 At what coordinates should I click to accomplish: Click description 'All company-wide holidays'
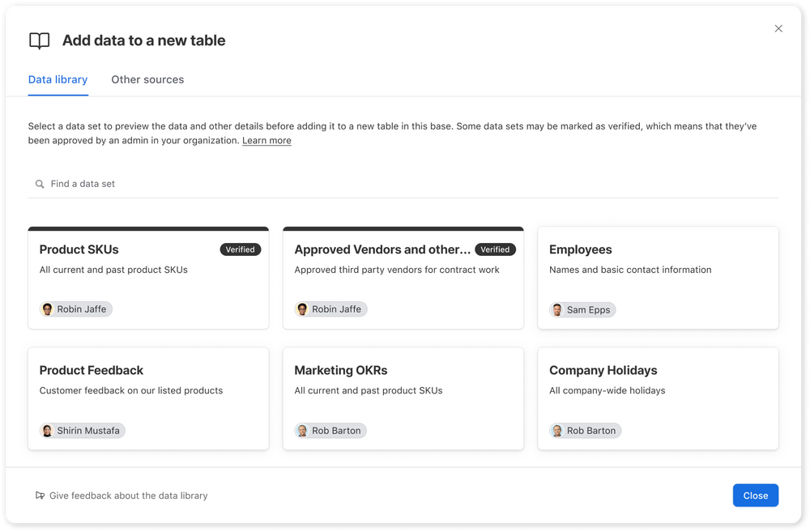pos(607,390)
